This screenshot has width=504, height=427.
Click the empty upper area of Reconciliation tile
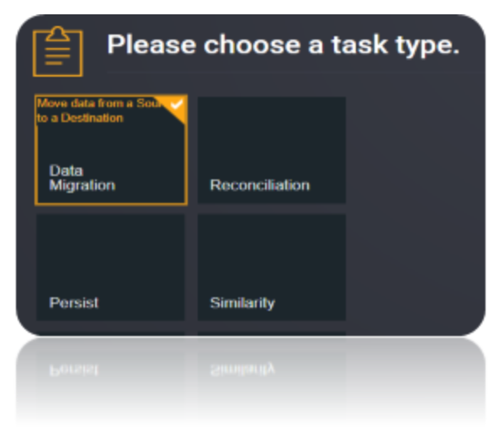(x=272, y=135)
